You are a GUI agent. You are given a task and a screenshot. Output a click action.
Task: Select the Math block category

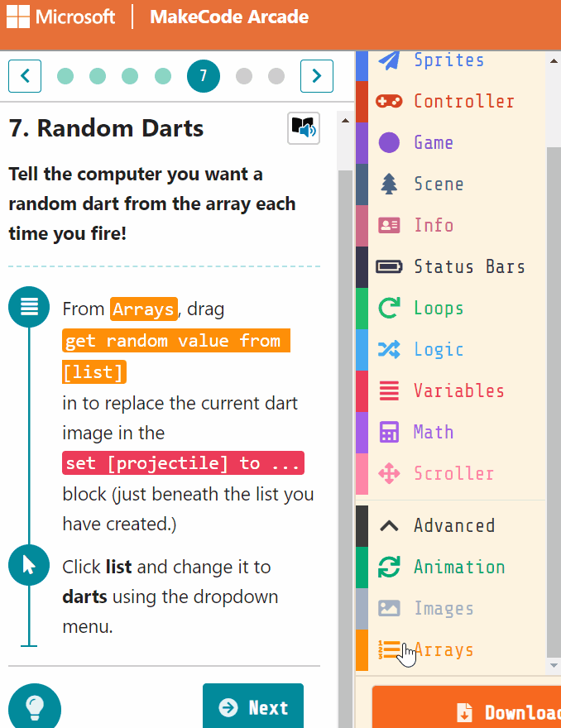[x=432, y=432]
